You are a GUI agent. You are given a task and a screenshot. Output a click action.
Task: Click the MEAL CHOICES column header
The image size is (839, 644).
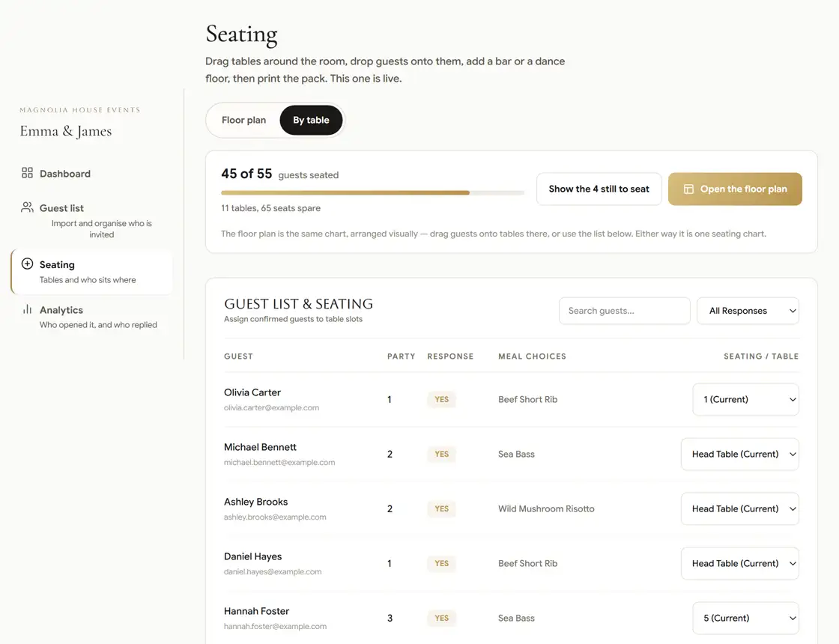point(532,356)
